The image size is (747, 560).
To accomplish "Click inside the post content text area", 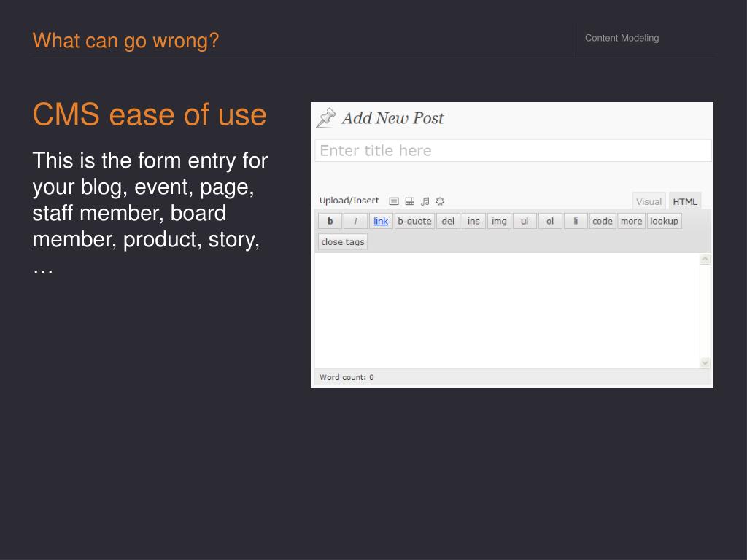I will tap(507, 311).
